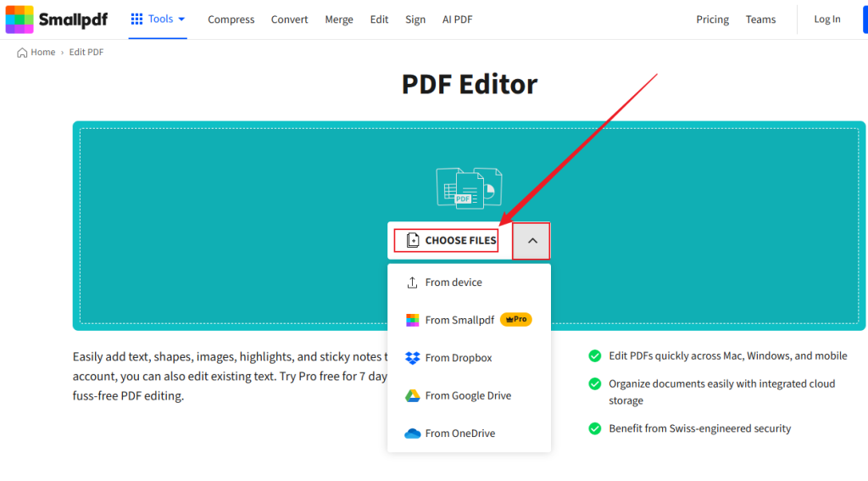This screenshot has width=868, height=481.
Task: Click the Dropbox logo icon
Action: pyautogui.click(x=413, y=358)
